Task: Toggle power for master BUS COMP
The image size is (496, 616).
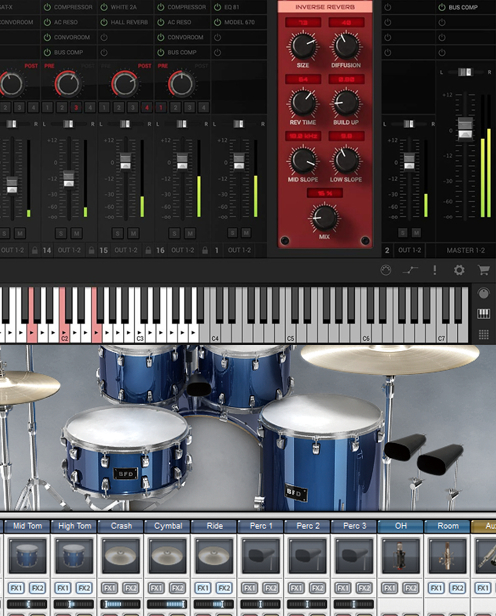Action: (x=442, y=7)
